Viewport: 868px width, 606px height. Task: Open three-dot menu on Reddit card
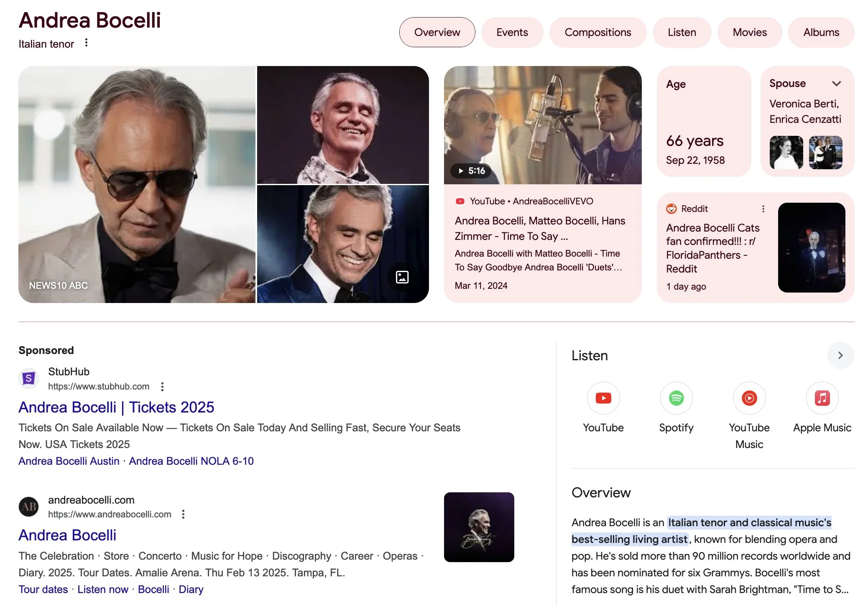coord(763,209)
